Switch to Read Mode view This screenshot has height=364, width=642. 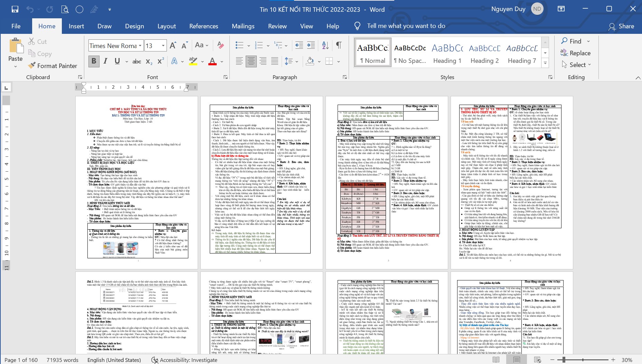[x=496, y=360]
